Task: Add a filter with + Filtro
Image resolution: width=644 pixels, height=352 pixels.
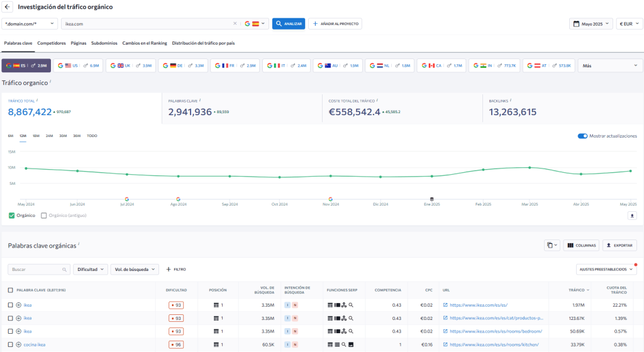Action: [176, 270]
